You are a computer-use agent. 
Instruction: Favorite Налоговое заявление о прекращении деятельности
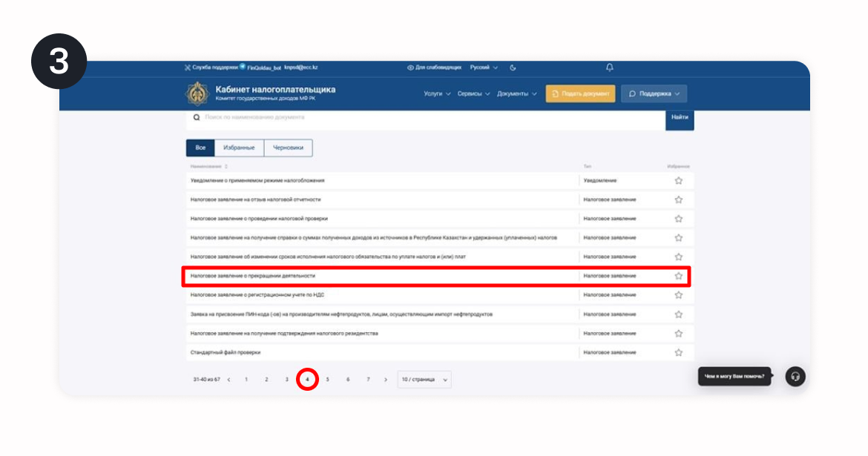click(678, 276)
